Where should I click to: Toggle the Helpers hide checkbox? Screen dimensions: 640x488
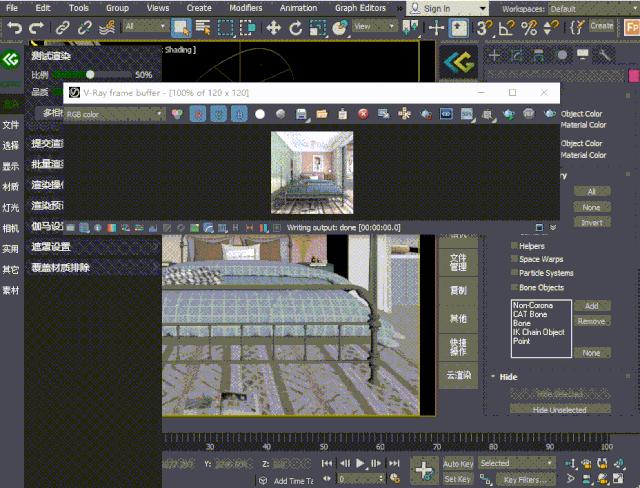click(514, 245)
